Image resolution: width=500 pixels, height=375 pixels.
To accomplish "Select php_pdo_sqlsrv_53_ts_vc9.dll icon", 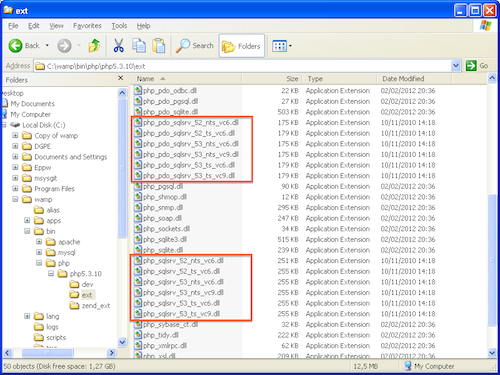I will 138,175.
